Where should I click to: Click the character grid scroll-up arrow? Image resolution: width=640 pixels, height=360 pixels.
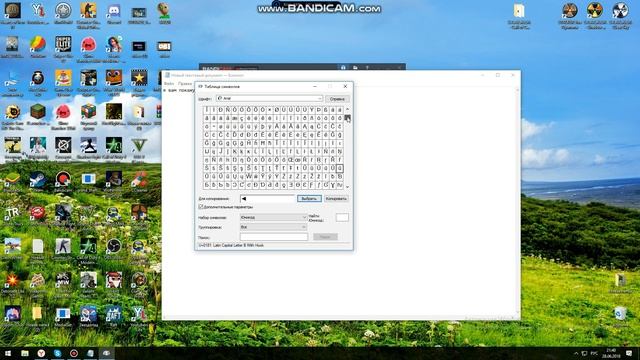pos(347,109)
